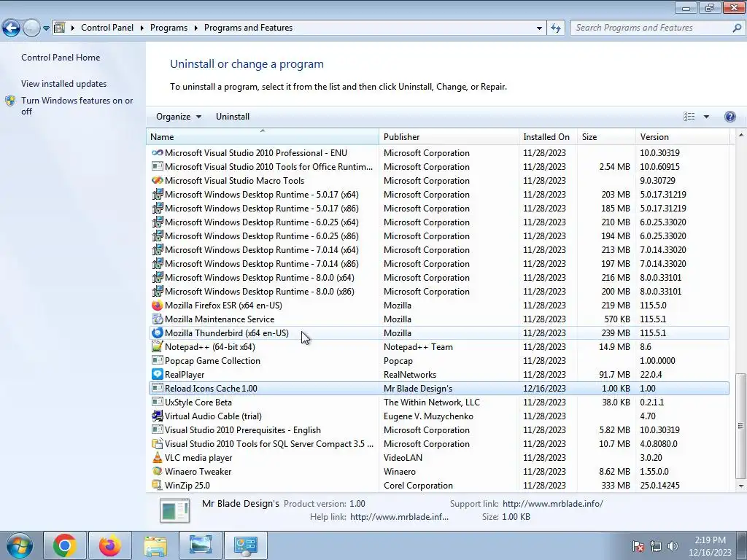This screenshot has height=560, width=747.
Task: Click the Visual Studio Macro Tools icon
Action: pos(158,181)
